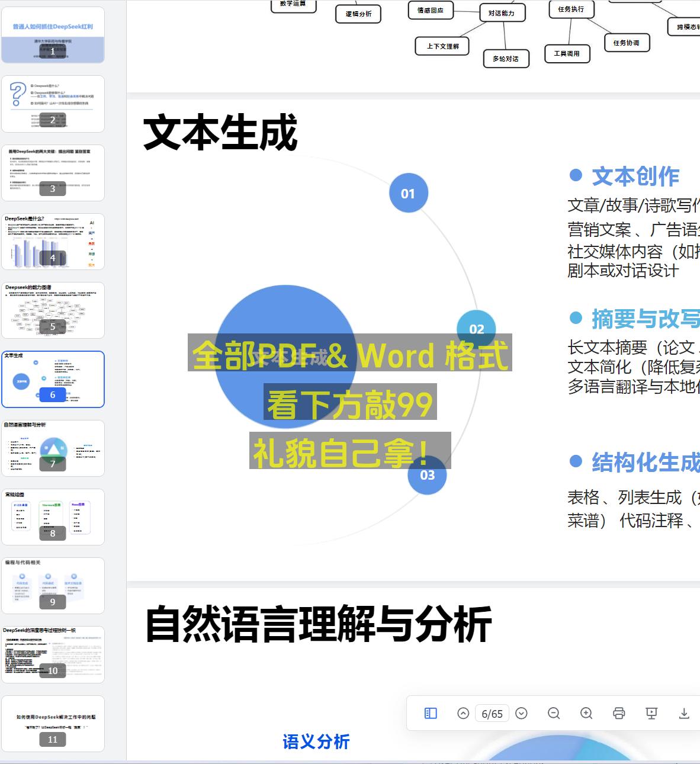Viewport: 700px width, 764px height.
Task: Jump to page 9 thumbnail 编程与代码相关
Action: [53, 586]
